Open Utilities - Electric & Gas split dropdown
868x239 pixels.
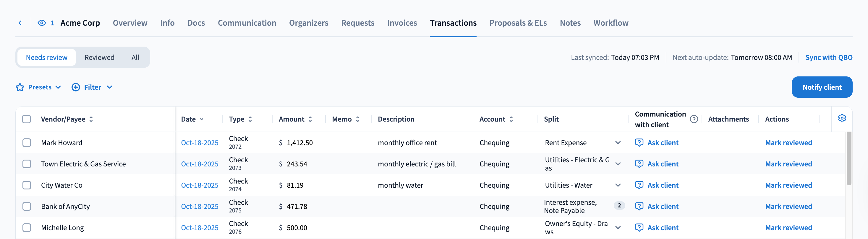pyautogui.click(x=618, y=164)
